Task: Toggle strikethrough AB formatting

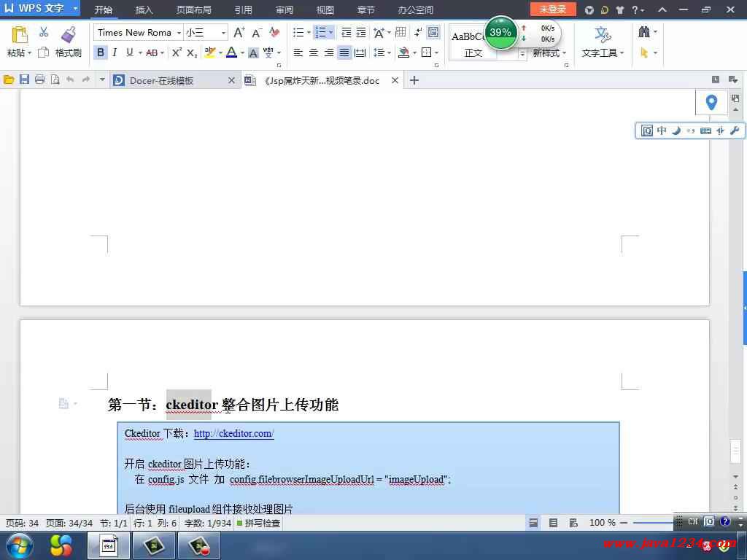Action: coord(152,52)
